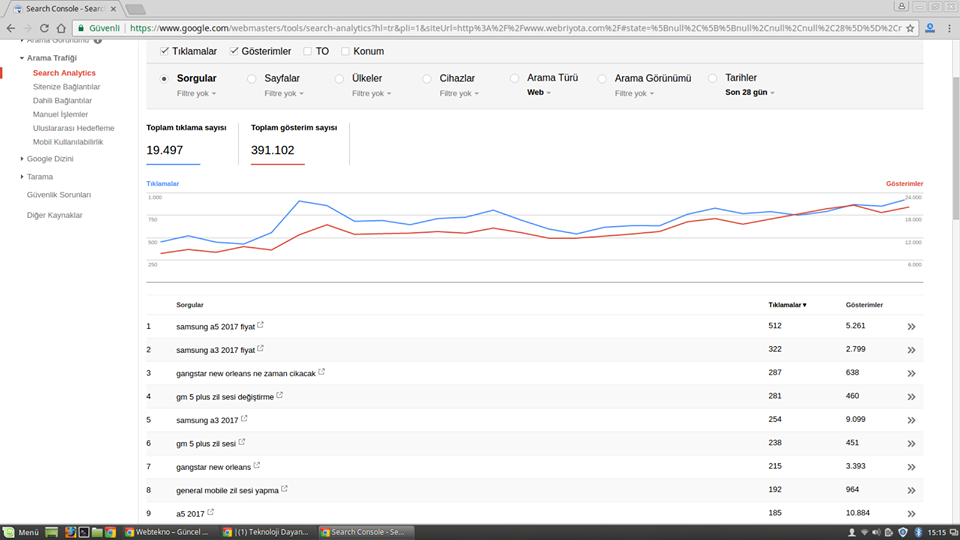Open 'Filtre yok' dropdown under Cihazlar
Image resolution: width=960 pixels, height=540 pixels.
(x=459, y=94)
